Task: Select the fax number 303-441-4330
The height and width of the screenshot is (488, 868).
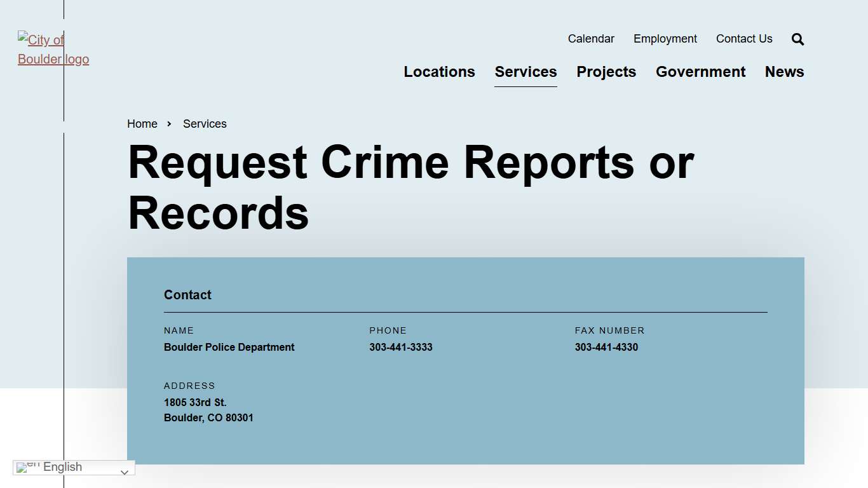Action: [606, 347]
